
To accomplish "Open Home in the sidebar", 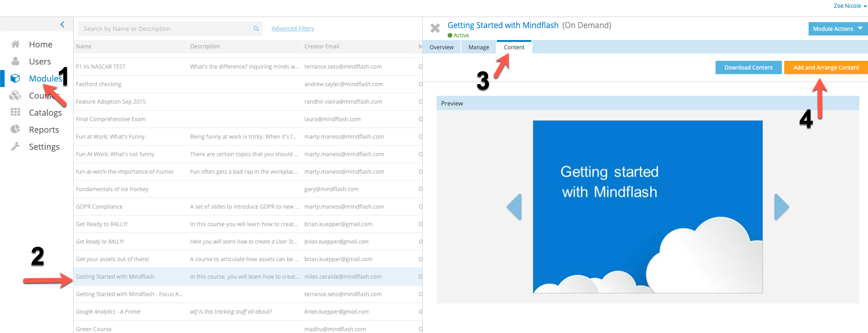I will pos(41,44).
